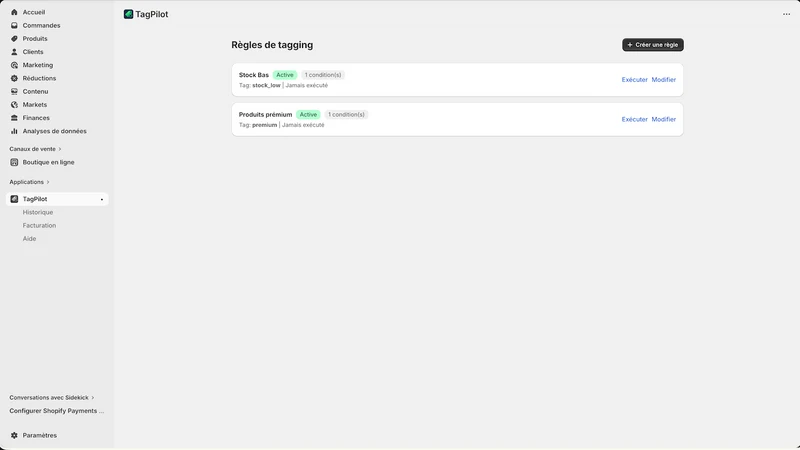Click the premium tag text
The image size is (800, 450).
264,125
